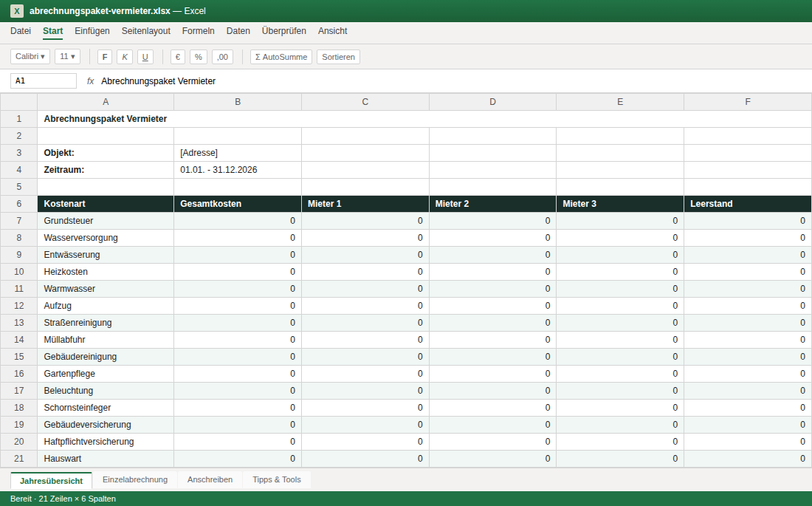
Task: Click the Leerstand header cell
Action: tap(748, 204)
